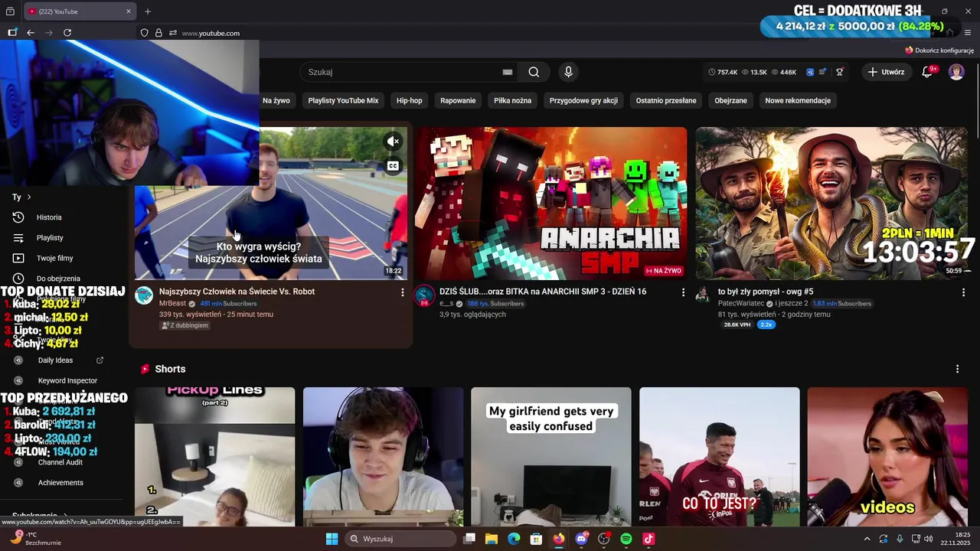Open options for Najszybszy Człowiek video
980x551 pixels.
click(403, 292)
